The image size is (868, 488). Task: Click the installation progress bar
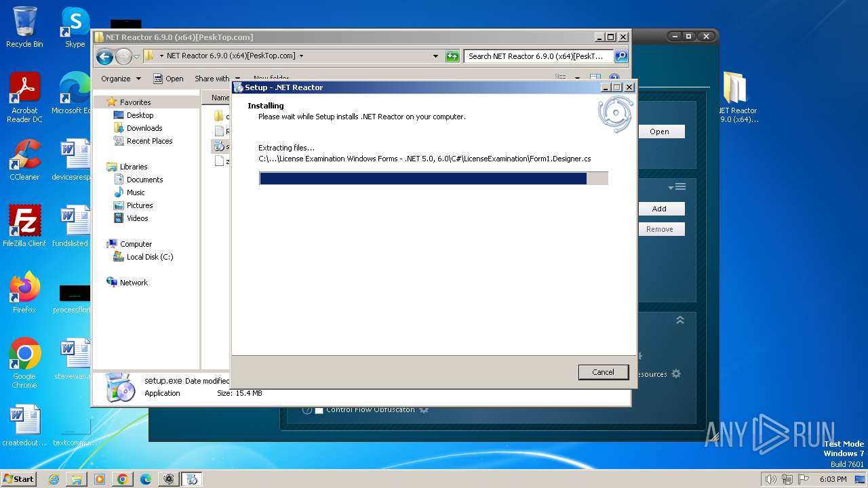pos(433,178)
